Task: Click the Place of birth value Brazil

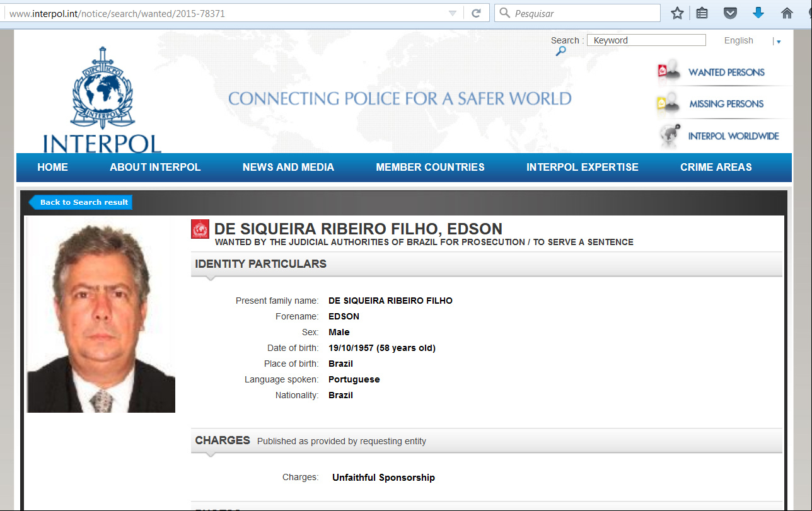Action: pyautogui.click(x=340, y=364)
